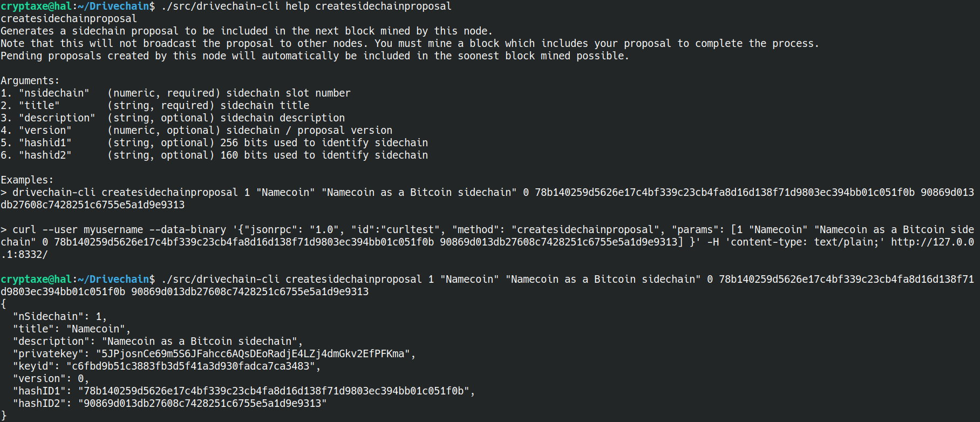Click the "hashID2" value in JSON output
Image resolution: width=980 pixels, height=422 pixels.
point(202,404)
